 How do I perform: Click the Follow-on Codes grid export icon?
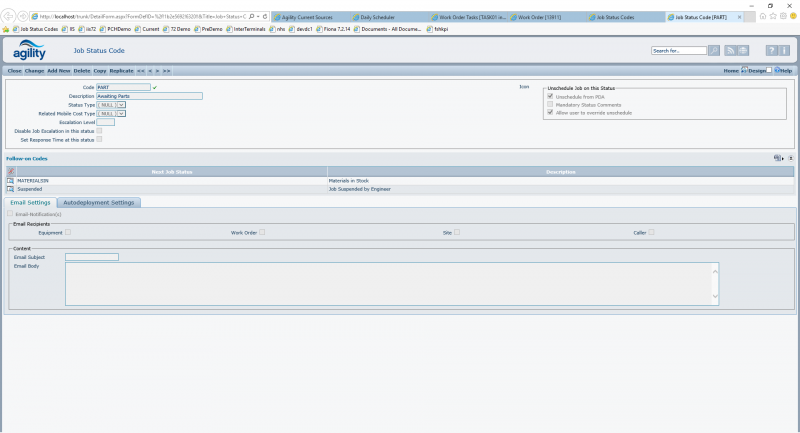point(778,158)
